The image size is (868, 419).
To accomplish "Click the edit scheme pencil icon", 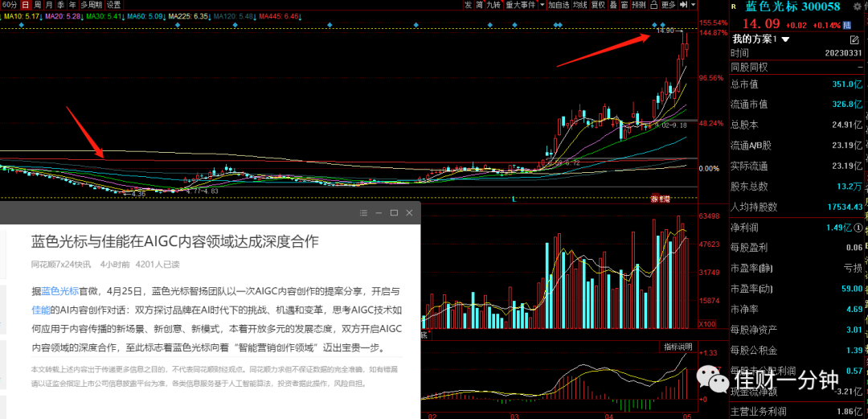I will (x=854, y=39).
